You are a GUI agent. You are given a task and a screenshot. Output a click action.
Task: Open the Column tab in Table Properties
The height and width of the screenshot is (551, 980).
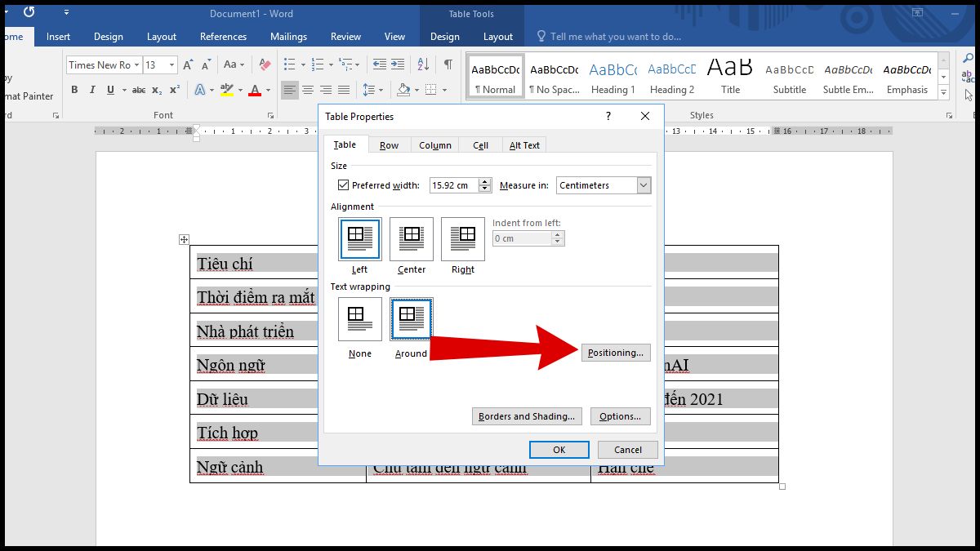(x=435, y=145)
